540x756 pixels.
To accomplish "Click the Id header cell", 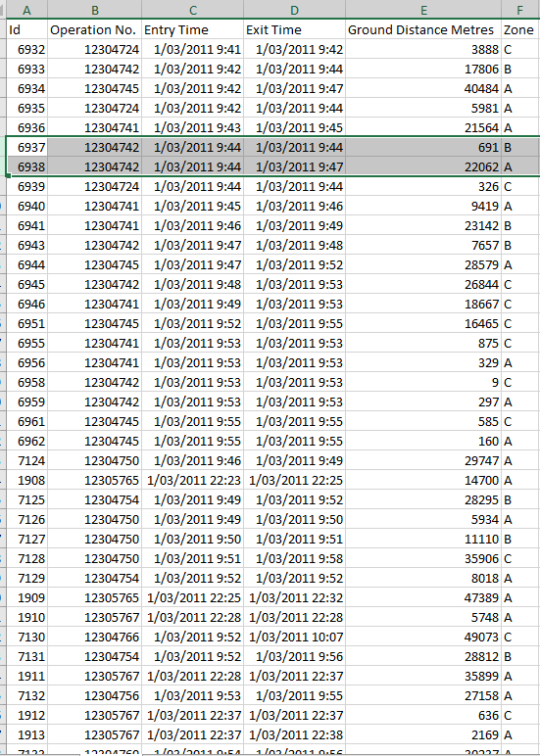I will click(26, 30).
